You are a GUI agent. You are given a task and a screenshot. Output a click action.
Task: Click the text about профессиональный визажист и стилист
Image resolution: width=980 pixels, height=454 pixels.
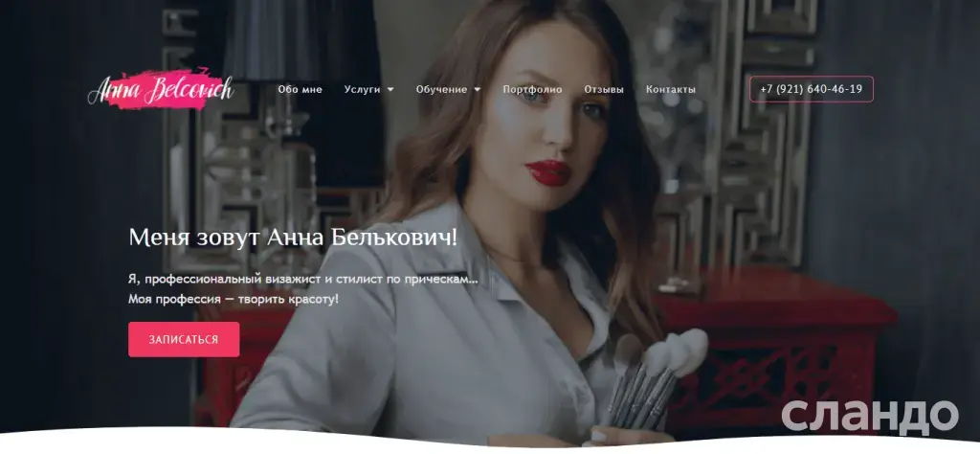[x=303, y=280]
